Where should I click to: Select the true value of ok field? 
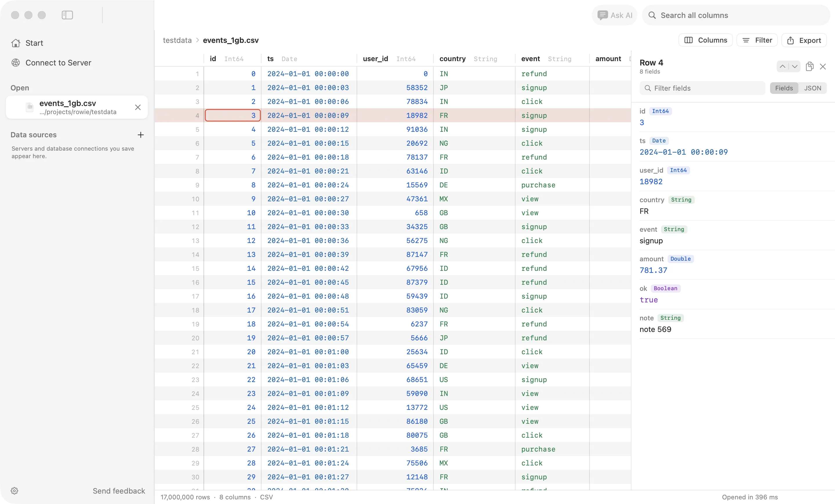tap(648, 300)
